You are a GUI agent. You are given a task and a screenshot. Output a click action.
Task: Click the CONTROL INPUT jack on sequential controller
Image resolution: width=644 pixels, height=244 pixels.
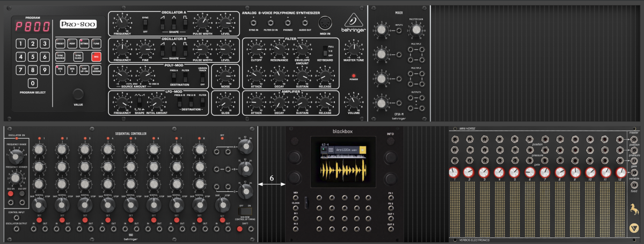pyautogui.click(x=17, y=217)
